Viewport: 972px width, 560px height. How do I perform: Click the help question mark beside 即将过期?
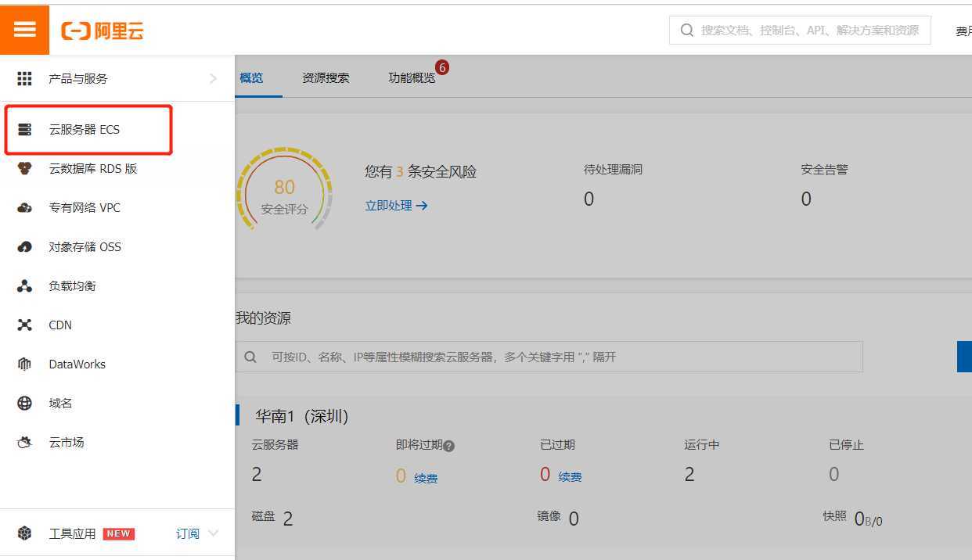[448, 446]
